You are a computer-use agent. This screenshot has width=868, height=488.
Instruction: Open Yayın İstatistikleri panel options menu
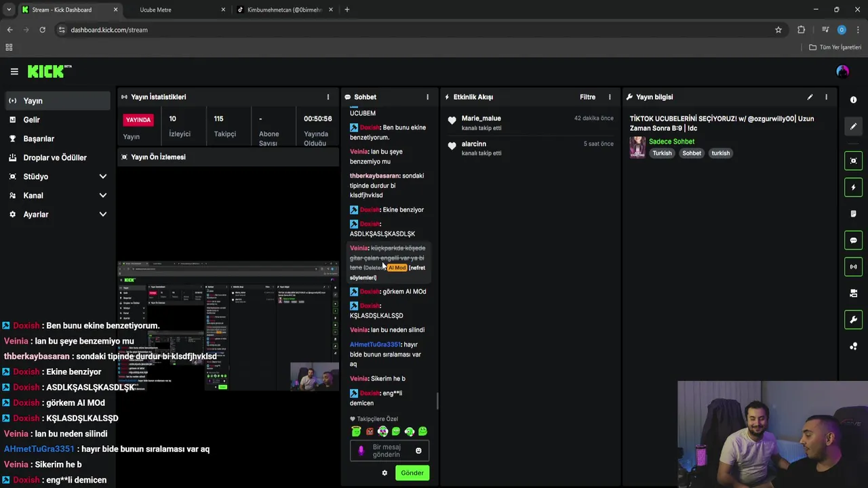[328, 97]
